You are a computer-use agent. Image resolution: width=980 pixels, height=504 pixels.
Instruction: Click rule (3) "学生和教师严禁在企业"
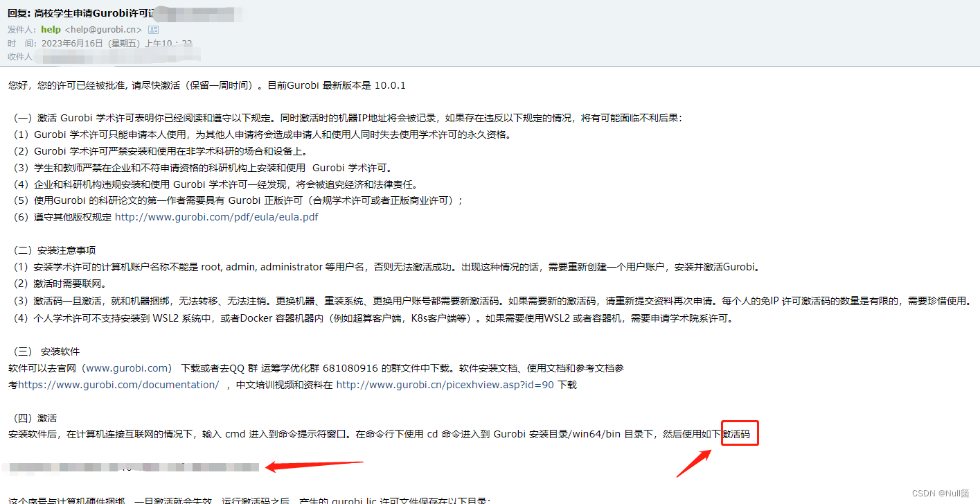pyautogui.click(x=204, y=168)
